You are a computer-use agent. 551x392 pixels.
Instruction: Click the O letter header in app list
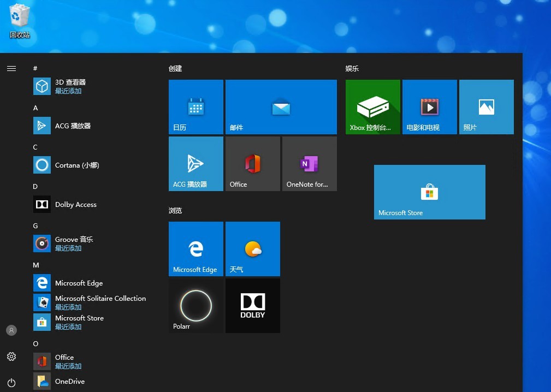pos(35,344)
